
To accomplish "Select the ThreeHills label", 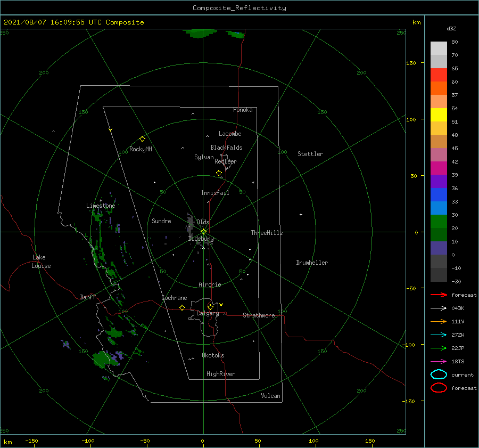I will click(x=267, y=233).
